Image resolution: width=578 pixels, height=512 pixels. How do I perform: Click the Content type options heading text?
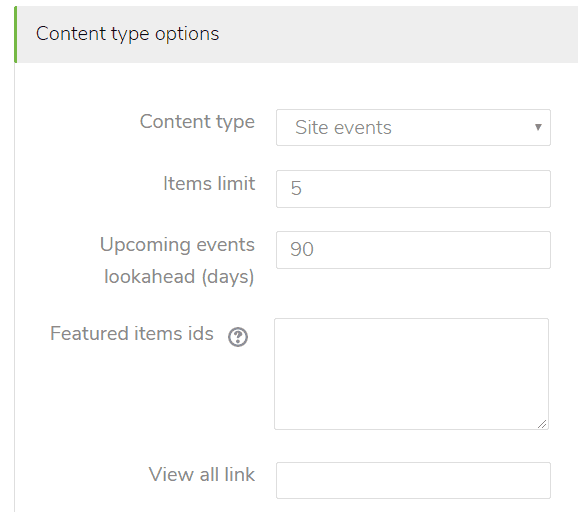[128, 34]
